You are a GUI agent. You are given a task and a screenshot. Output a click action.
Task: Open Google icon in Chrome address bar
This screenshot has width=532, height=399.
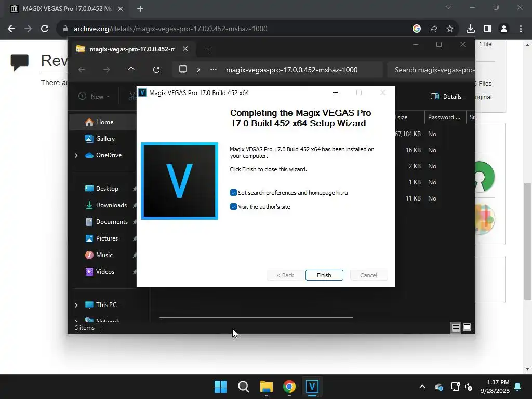(417, 29)
